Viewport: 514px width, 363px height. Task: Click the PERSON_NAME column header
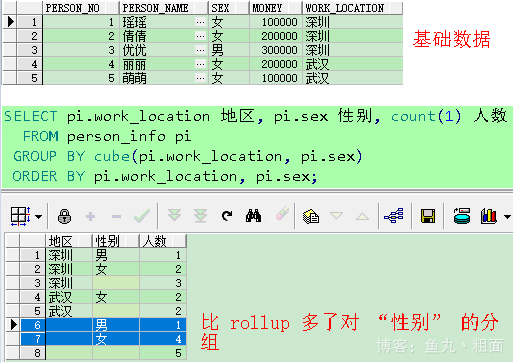163,8
